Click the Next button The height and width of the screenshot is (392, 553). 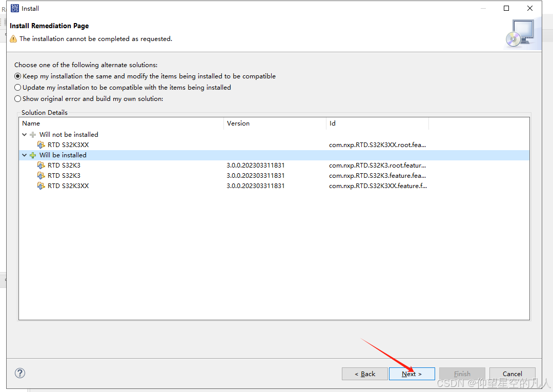(412, 374)
